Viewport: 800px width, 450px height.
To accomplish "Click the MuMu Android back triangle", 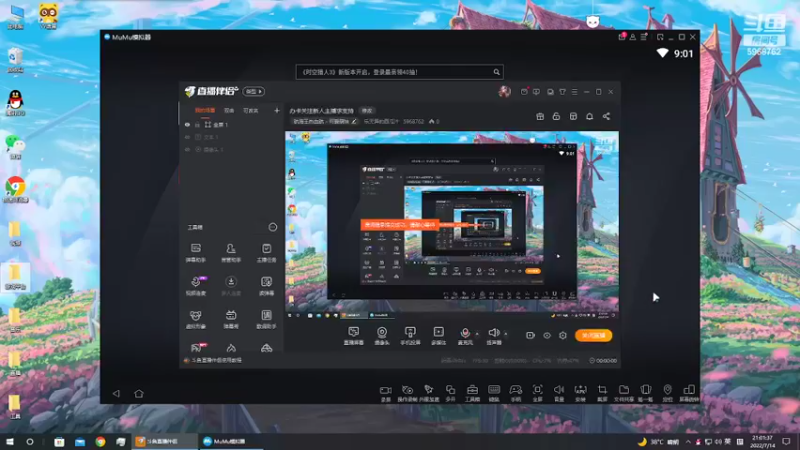I will coord(116,394).
